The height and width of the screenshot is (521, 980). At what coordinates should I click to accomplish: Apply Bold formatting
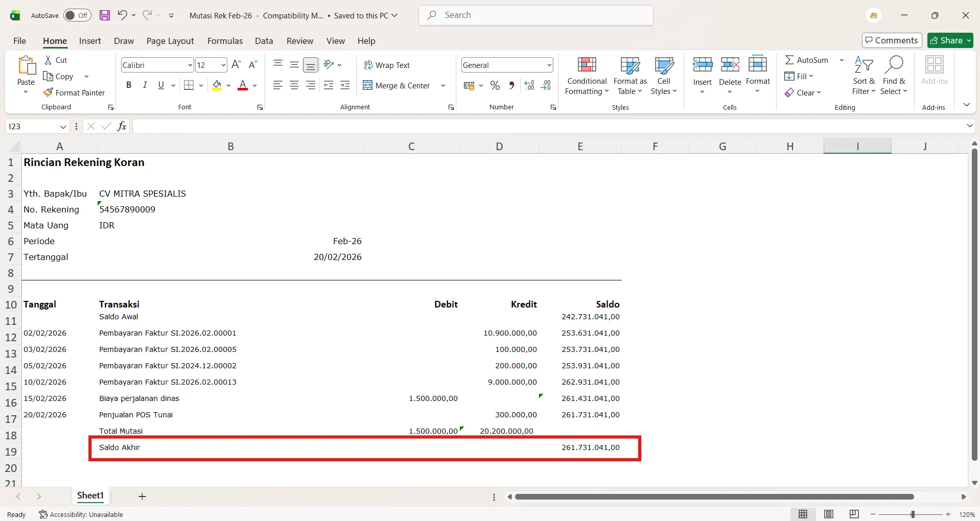pyautogui.click(x=129, y=85)
